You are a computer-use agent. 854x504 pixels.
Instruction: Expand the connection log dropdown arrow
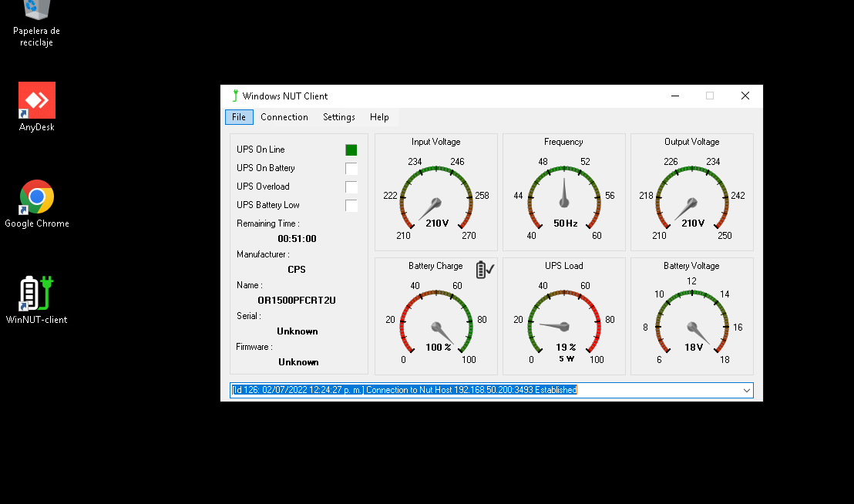(745, 391)
